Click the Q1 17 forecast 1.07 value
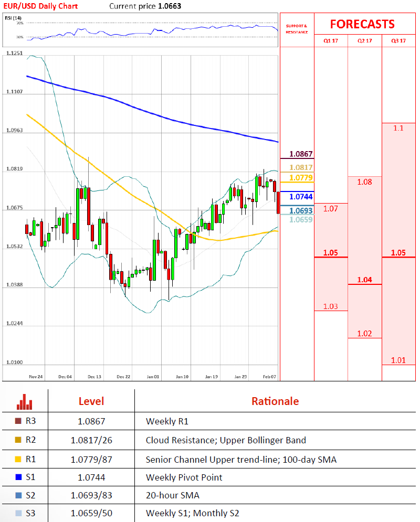The image size is (420, 522). tap(330, 209)
